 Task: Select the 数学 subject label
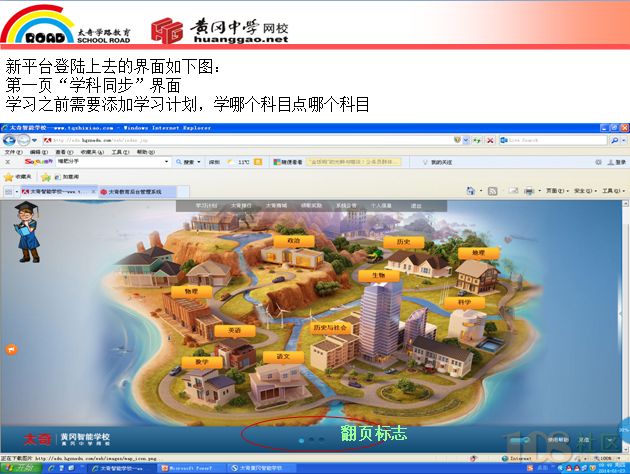(202, 362)
